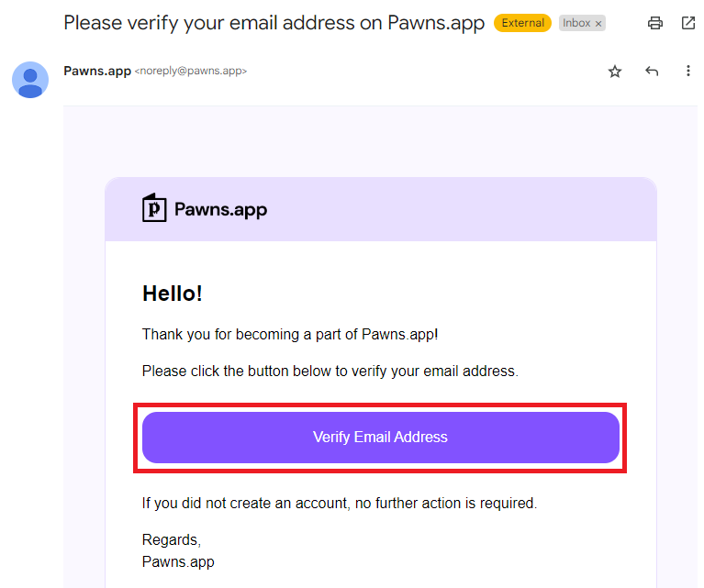704x588 pixels.
Task: Remove the Inbox label via its x
Action: click(x=598, y=24)
